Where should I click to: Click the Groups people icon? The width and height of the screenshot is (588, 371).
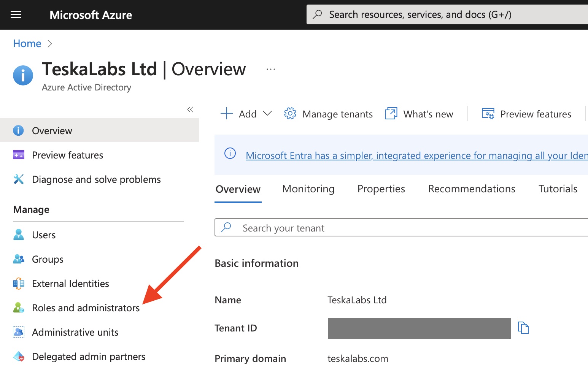click(x=18, y=259)
